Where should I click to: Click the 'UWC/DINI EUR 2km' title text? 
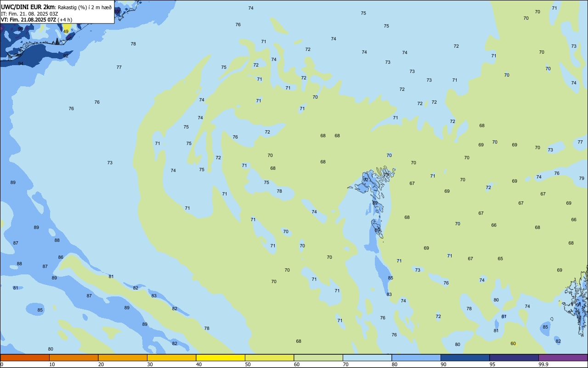(x=28, y=7)
